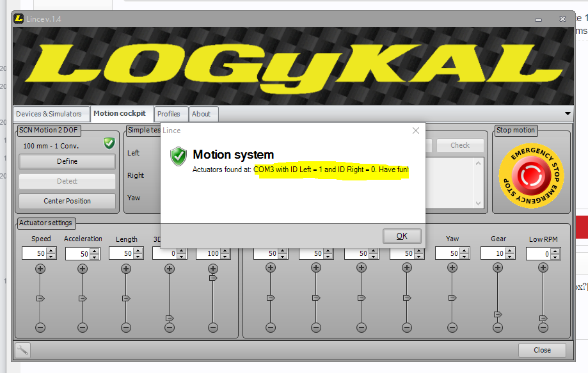Viewport: 588px width, 373px height.
Task: Click the Close button at bottom right
Action: (x=542, y=350)
